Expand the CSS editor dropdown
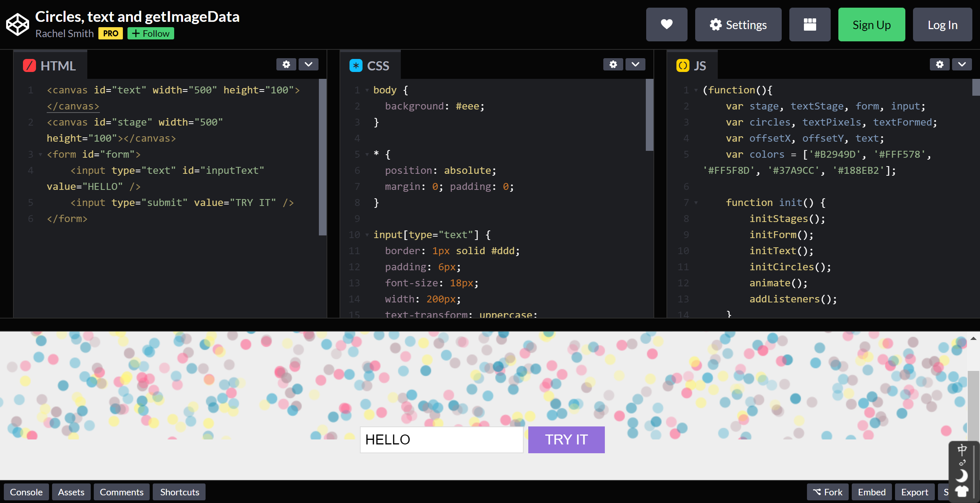The image size is (980, 503). pos(635,64)
